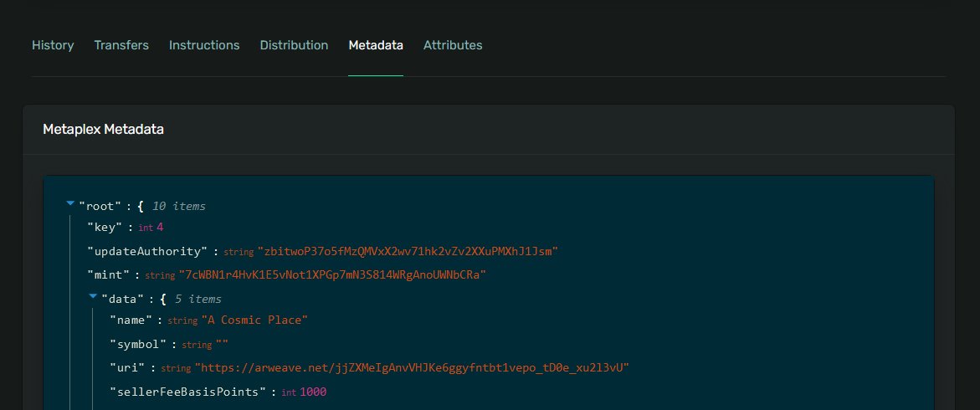
Task: Open the History tab
Action: point(53,45)
